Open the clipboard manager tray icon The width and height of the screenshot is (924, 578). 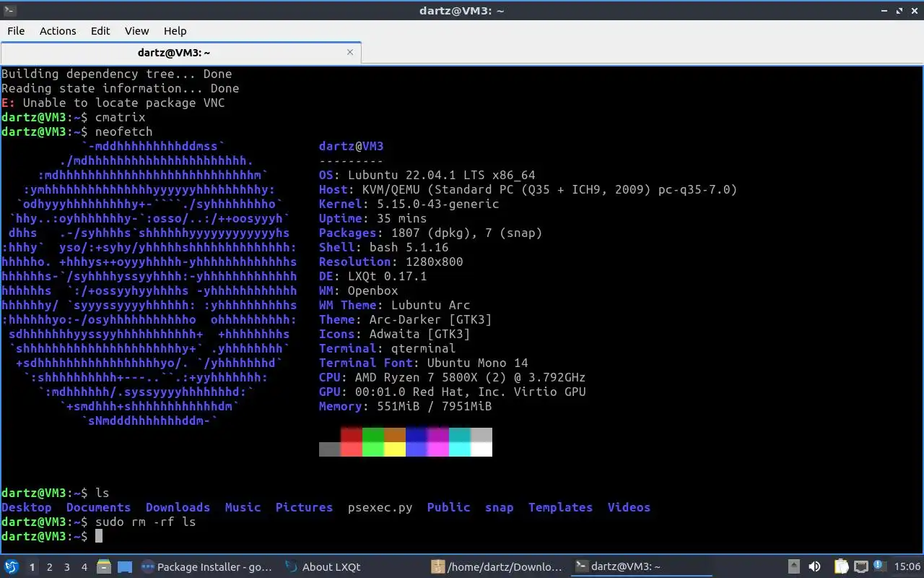(841, 566)
